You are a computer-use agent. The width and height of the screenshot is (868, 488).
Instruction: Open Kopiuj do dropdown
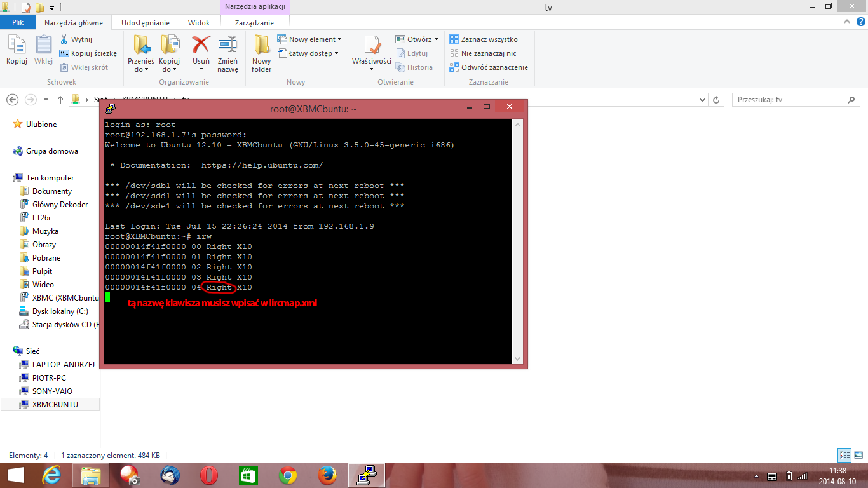click(169, 54)
